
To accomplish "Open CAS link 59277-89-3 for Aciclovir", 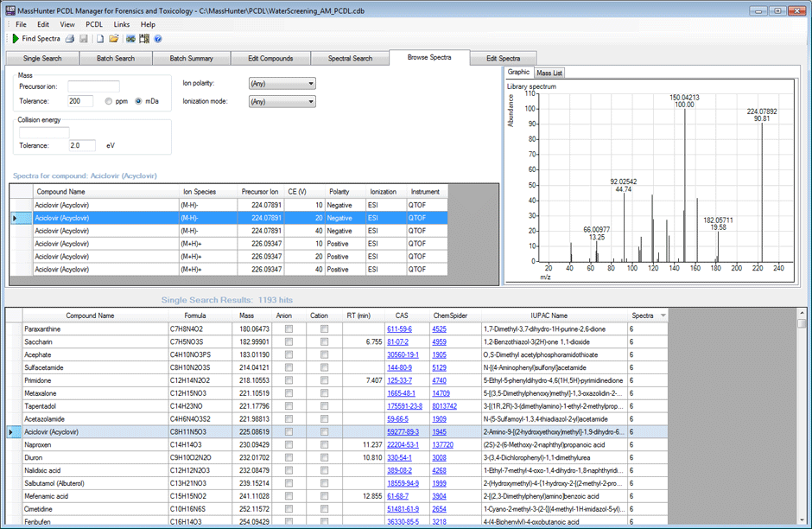I will click(403, 431).
